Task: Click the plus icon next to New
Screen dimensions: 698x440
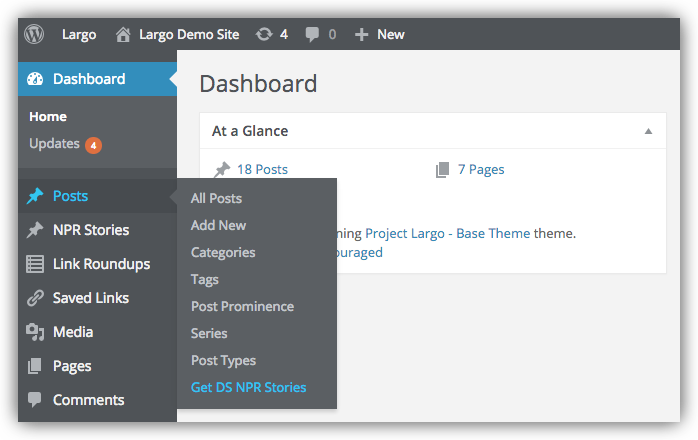Action: point(361,35)
